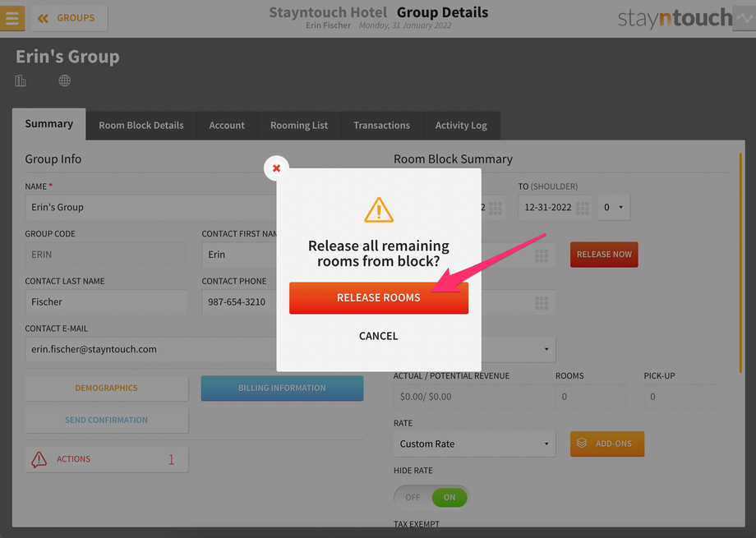Click the orange vertical scrollbar
Viewport: 756px width, 538px height.
[740, 263]
